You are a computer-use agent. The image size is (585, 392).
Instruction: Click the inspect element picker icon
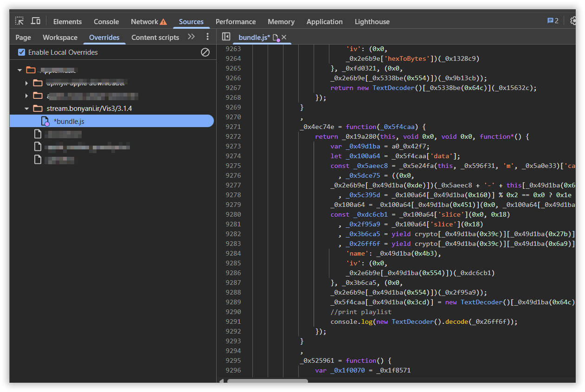pos(19,21)
